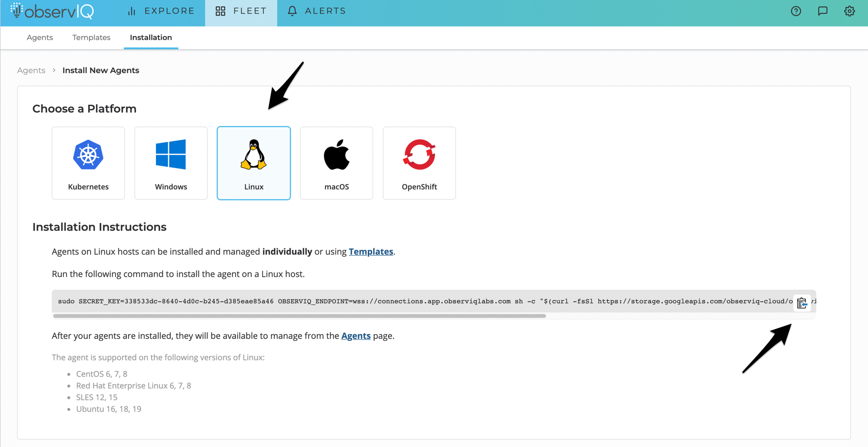
Task: Select the Installation tab
Action: tap(151, 37)
